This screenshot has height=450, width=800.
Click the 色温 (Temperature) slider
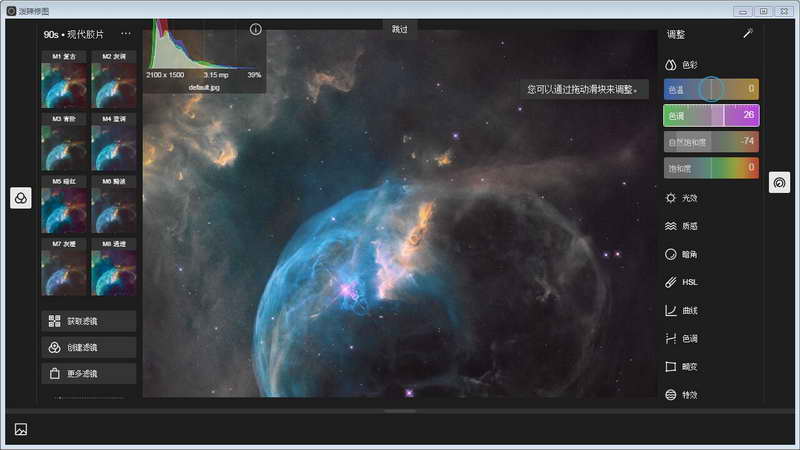711,89
